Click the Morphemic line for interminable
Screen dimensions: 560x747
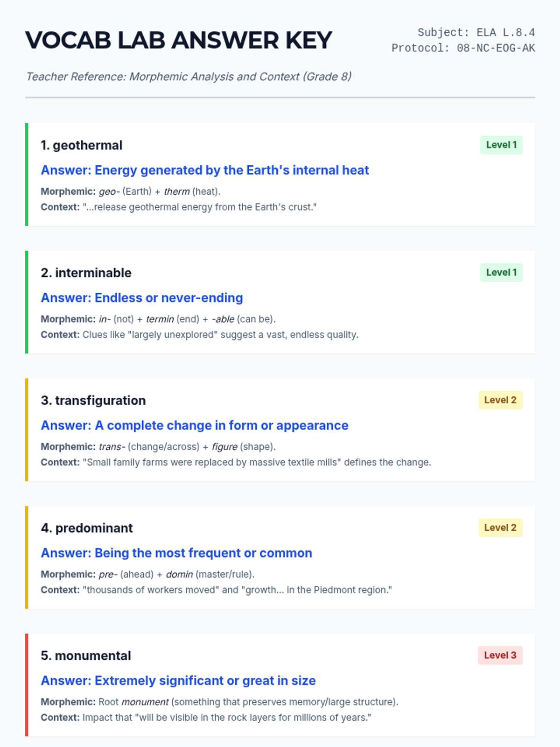(x=158, y=319)
